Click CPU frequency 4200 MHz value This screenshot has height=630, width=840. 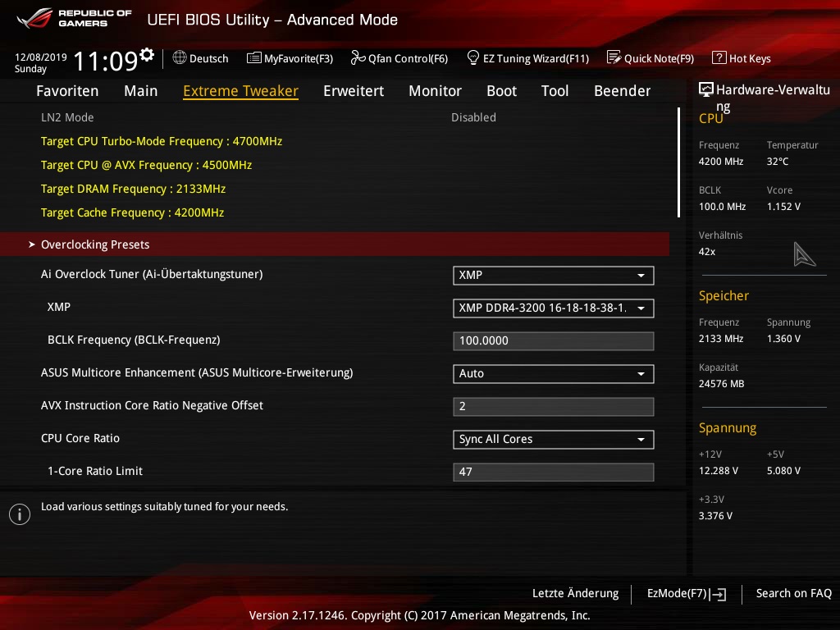(x=720, y=162)
